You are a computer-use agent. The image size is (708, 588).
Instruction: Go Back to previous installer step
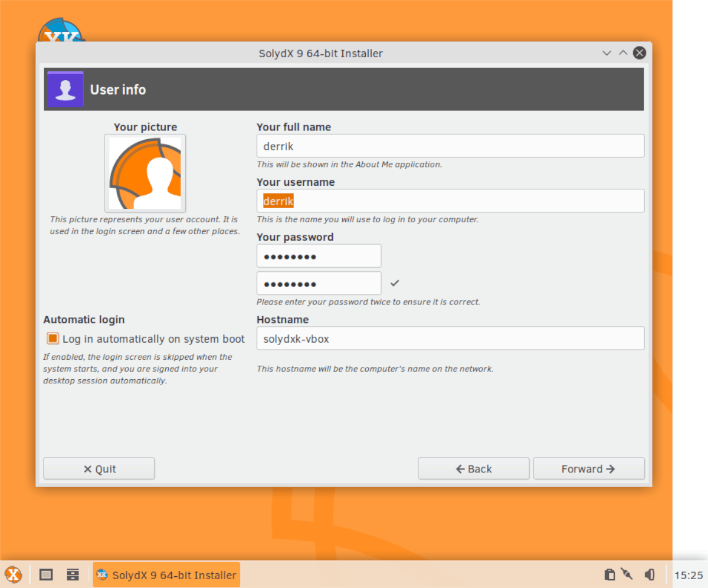click(474, 469)
